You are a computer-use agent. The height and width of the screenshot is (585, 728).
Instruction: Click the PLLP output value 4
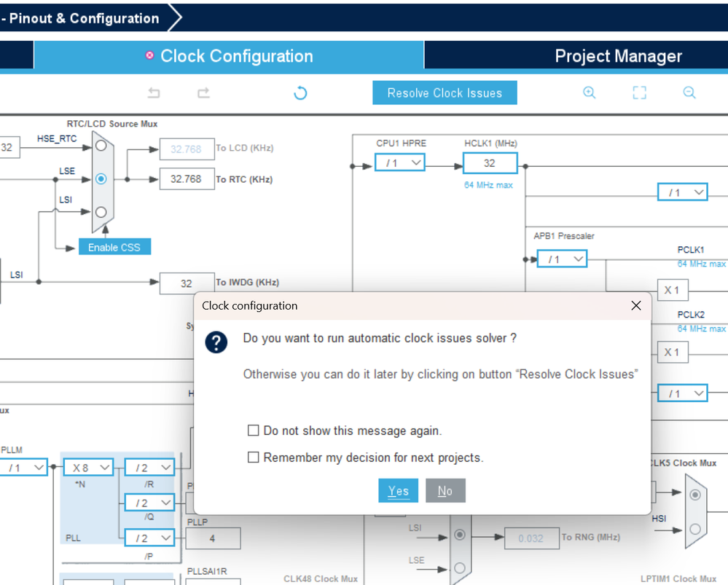pyautogui.click(x=213, y=538)
